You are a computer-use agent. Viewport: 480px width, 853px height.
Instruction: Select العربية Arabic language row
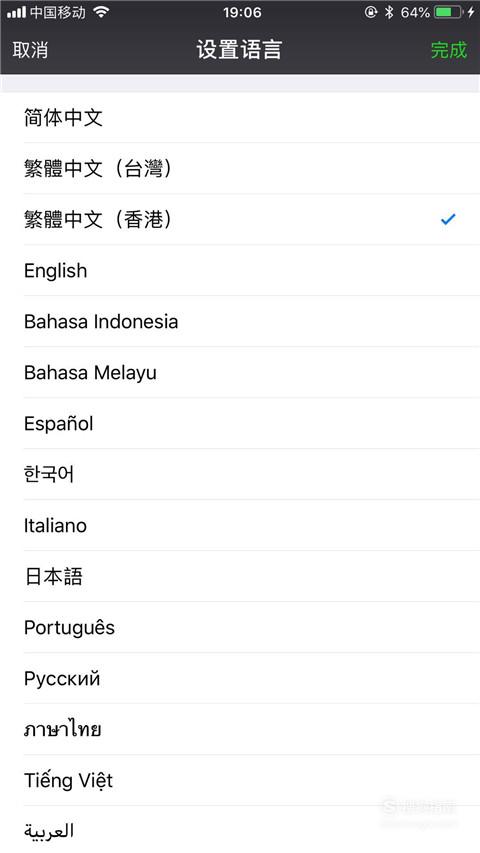pyautogui.click(x=240, y=830)
